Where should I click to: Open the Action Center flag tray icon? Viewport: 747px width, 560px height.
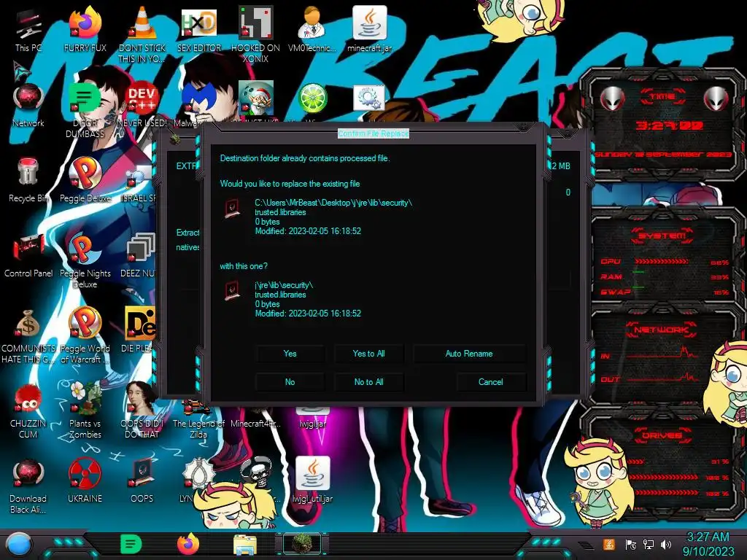click(x=631, y=544)
